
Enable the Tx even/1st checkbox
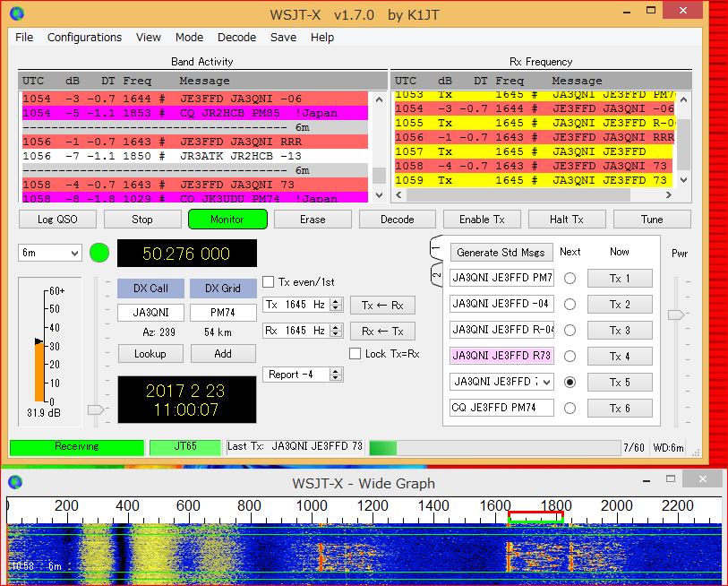(269, 282)
